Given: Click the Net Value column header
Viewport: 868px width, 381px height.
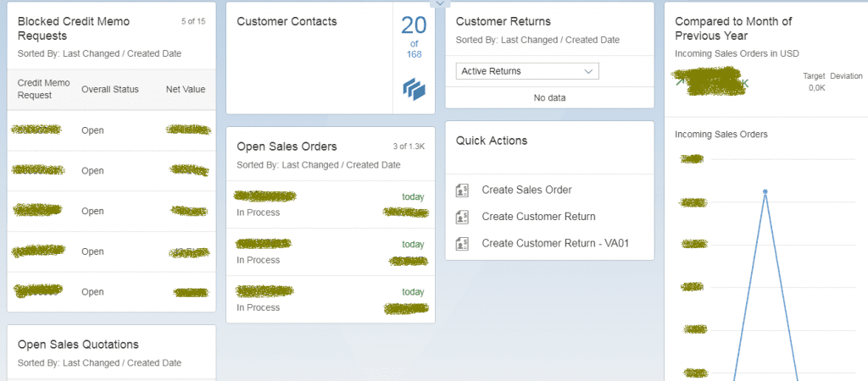Looking at the screenshot, I should tap(185, 89).
